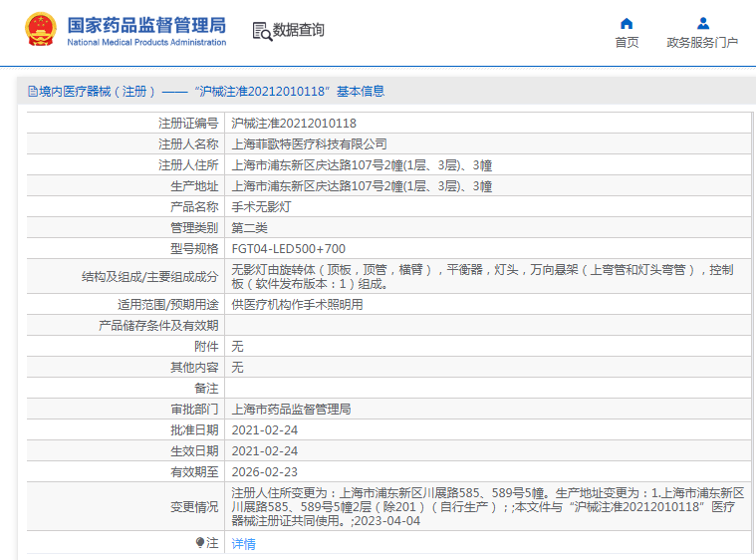Click the document icon before 境内医疗器械
The image size is (756, 560).
(x=32, y=91)
